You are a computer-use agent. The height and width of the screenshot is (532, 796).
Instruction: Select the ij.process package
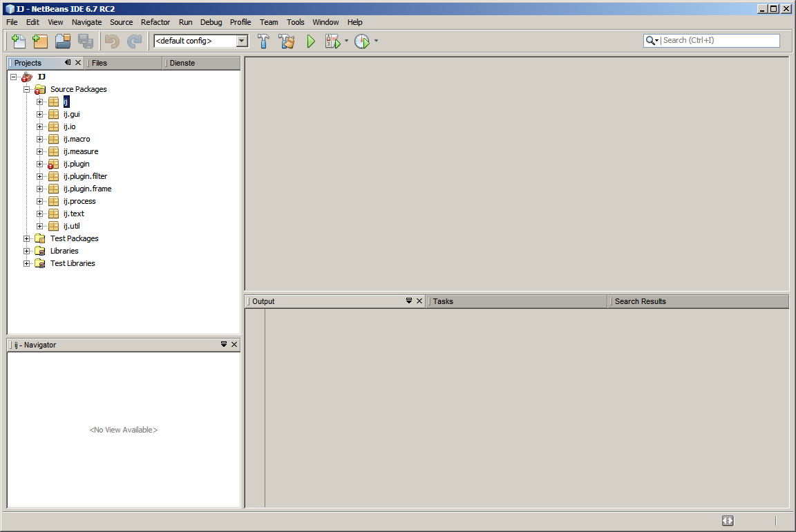[79, 202]
